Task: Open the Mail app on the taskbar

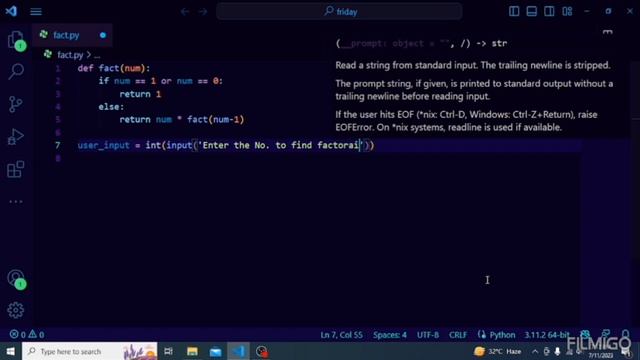Action: click(x=216, y=351)
